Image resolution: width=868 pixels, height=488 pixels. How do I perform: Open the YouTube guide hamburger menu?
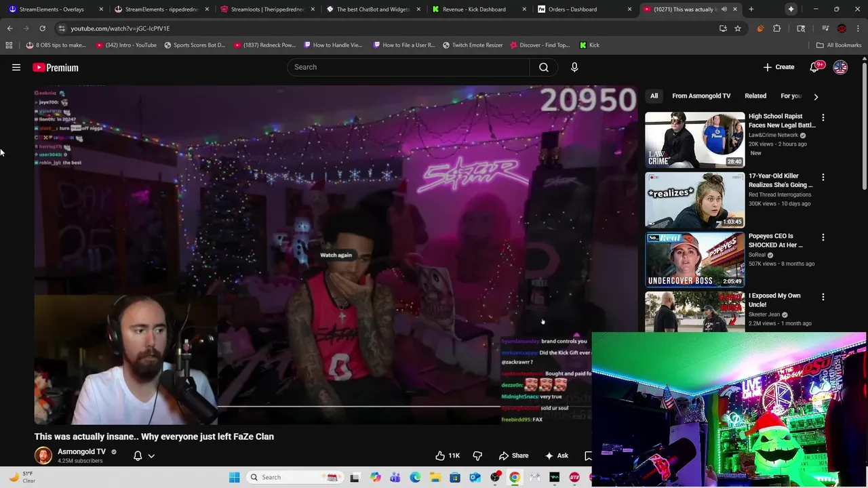pos(16,67)
